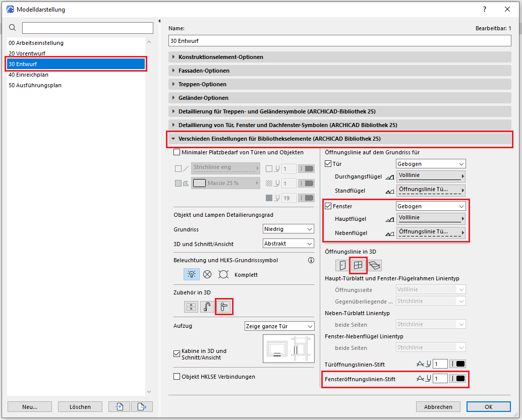Select the crossed circle lamp symbol icon

coord(207,274)
